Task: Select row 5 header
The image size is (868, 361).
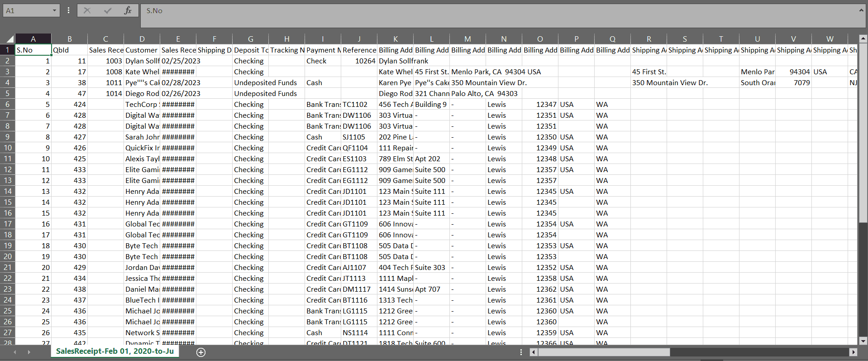Action: click(x=8, y=93)
